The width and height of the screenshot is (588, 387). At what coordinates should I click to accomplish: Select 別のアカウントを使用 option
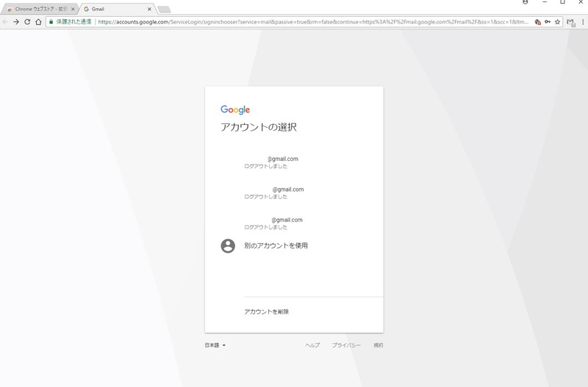[276, 245]
